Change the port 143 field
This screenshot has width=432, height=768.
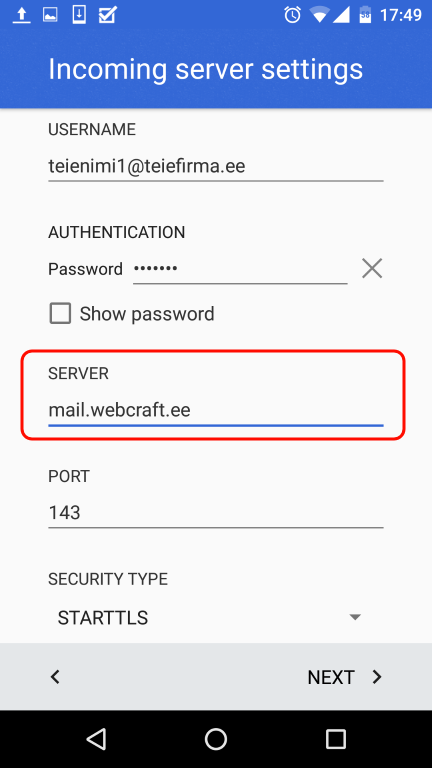216,513
